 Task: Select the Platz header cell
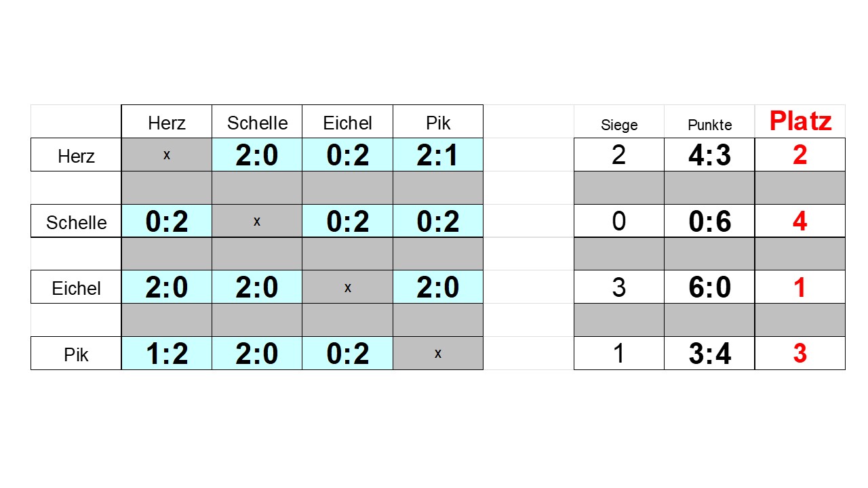[x=800, y=121]
